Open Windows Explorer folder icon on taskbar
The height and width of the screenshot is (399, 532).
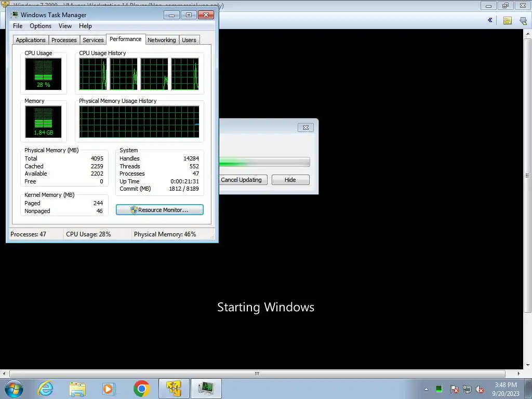click(77, 389)
